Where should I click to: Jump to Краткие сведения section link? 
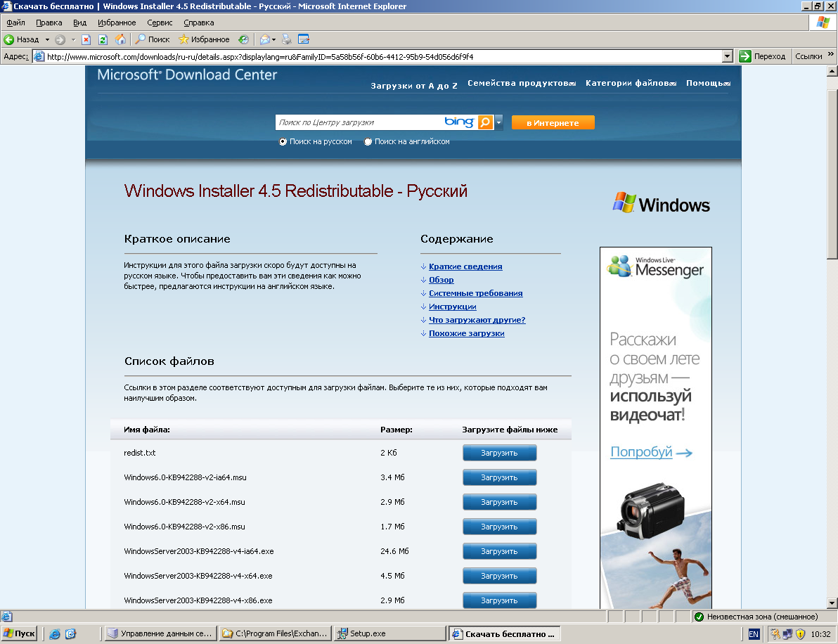(x=465, y=266)
